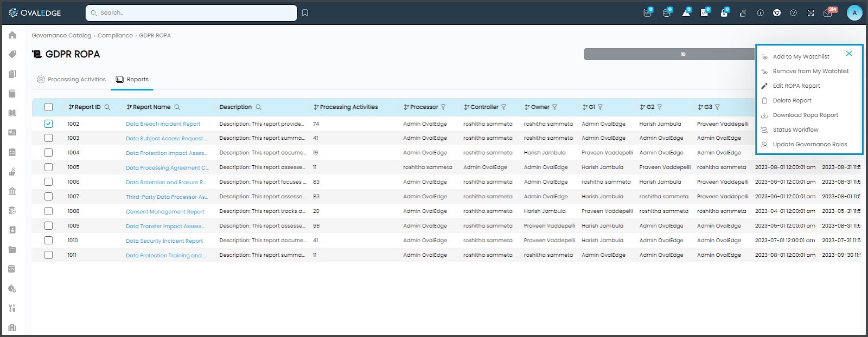Click the info circle icon
868x337 pixels.
click(x=760, y=13)
